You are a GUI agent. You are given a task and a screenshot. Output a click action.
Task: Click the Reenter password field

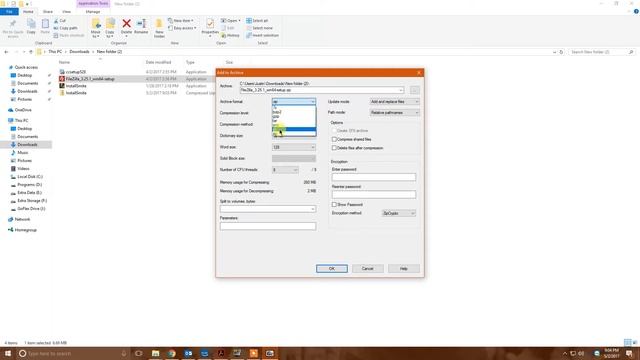click(373, 195)
